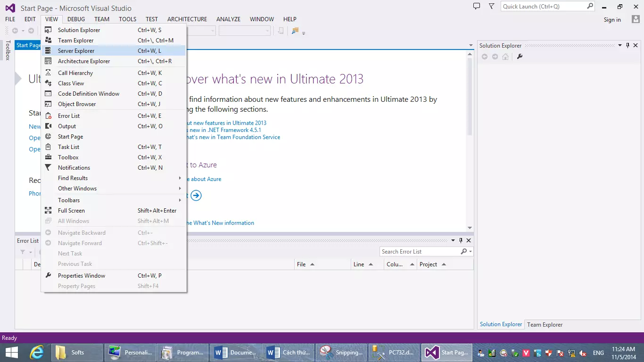This screenshot has width=644, height=362.
Task: Choose Class View from View menu
Action: 114,83
